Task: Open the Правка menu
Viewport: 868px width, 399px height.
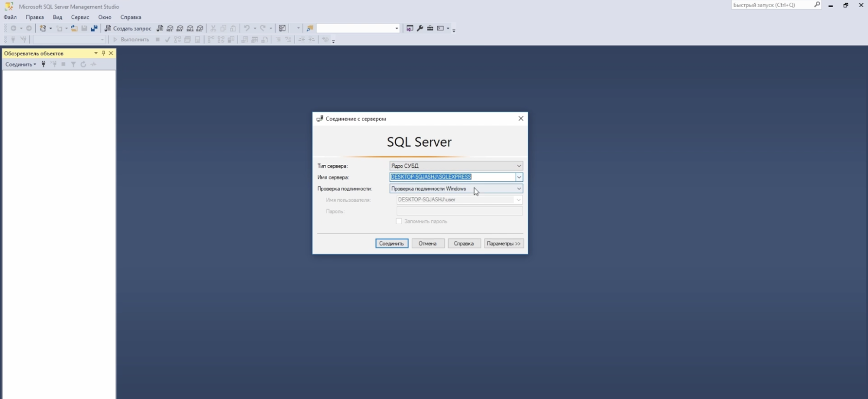Action: [x=35, y=17]
